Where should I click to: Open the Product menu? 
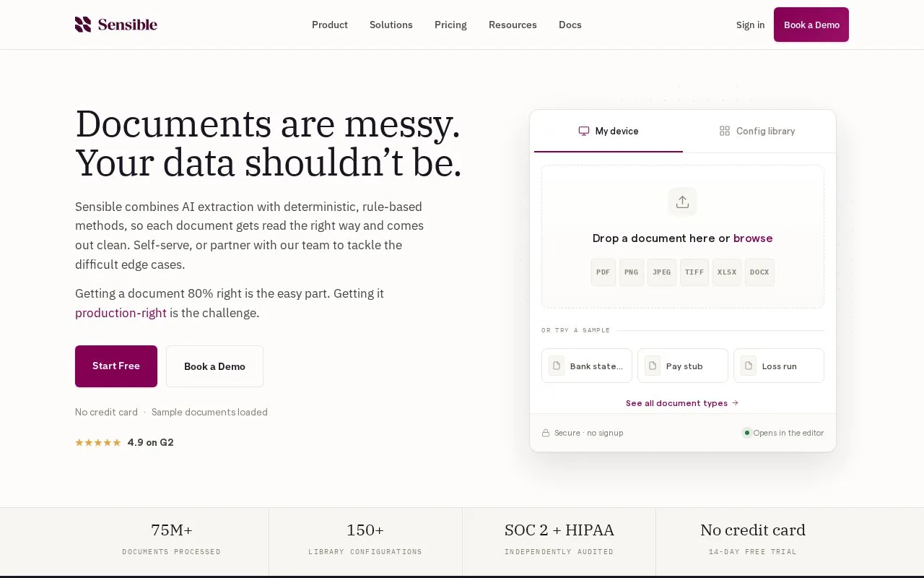pyautogui.click(x=330, y=25)
